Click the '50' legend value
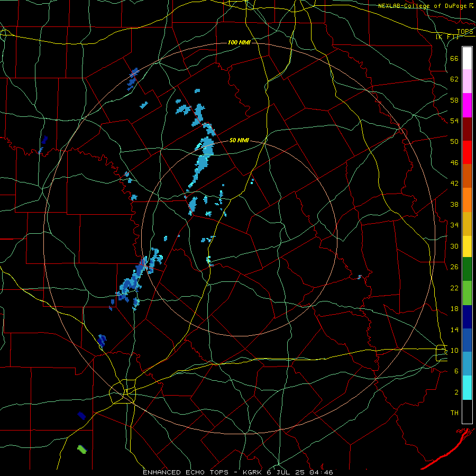 pos(454,141)
